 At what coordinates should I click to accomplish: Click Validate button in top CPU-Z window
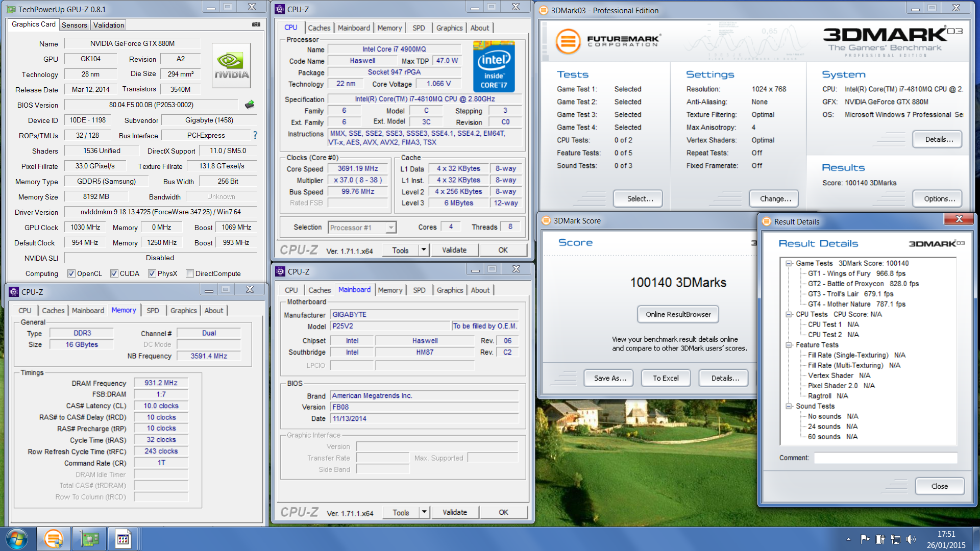point(454,250)
